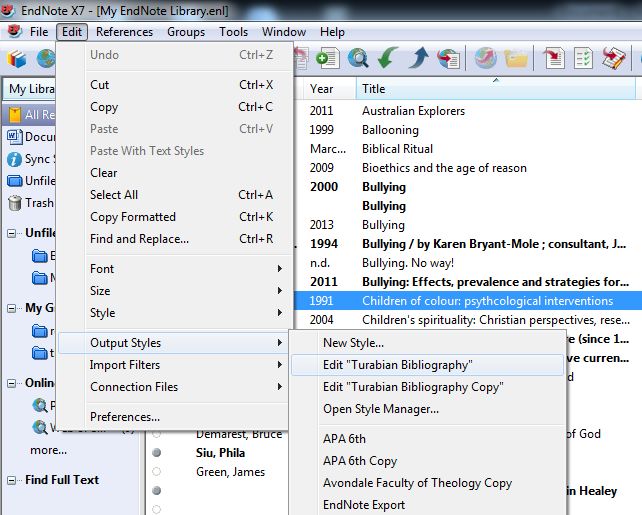Screen dimensions: 642x515
Task: Open the Size submenu
Action: 175,291
